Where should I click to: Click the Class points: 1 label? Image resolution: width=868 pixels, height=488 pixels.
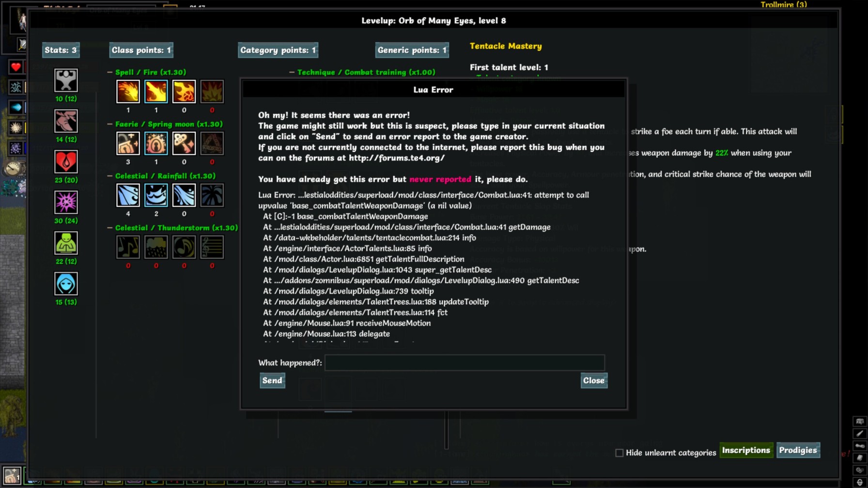141,50
